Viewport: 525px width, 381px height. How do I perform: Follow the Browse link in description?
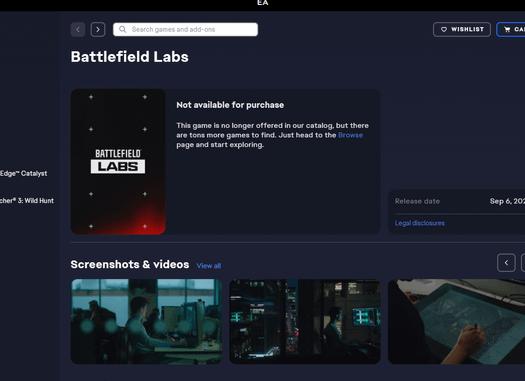pyautogui.click(x=351, y=135)
